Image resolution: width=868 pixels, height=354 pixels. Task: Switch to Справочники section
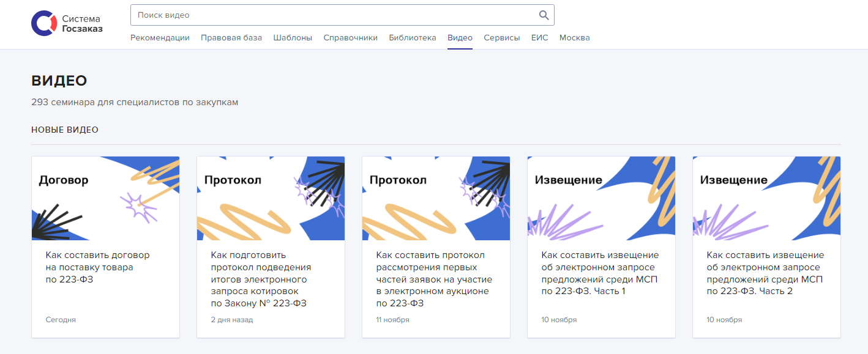(350, 38)
